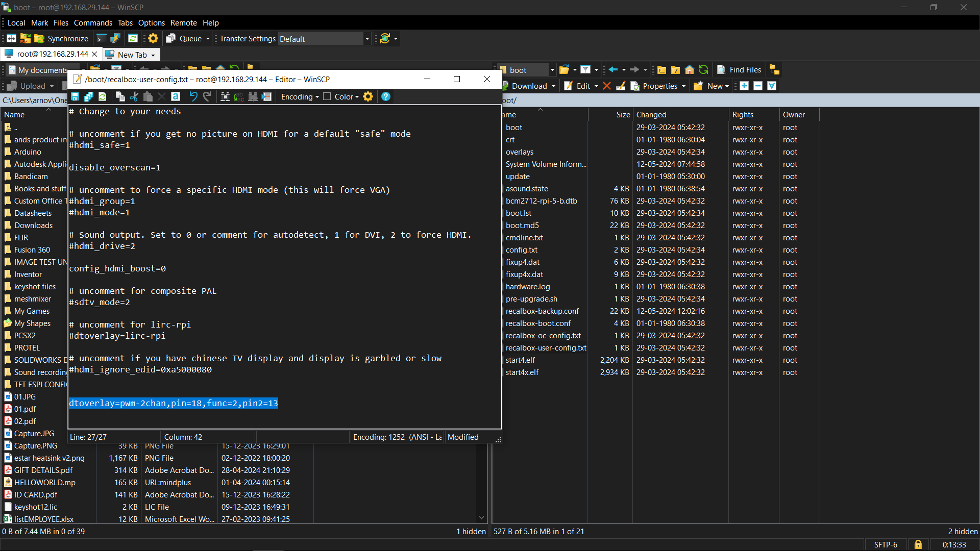Click the local panel scrollbar down arrow
This screenshot has height=551, width=980.
coord(481,517)
